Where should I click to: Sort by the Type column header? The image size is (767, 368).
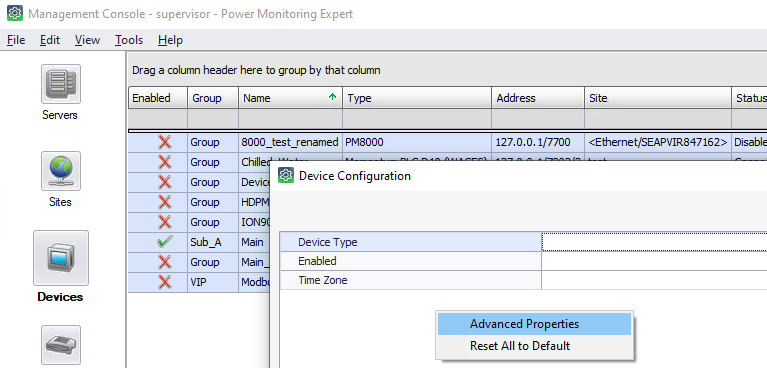point(417,98)
